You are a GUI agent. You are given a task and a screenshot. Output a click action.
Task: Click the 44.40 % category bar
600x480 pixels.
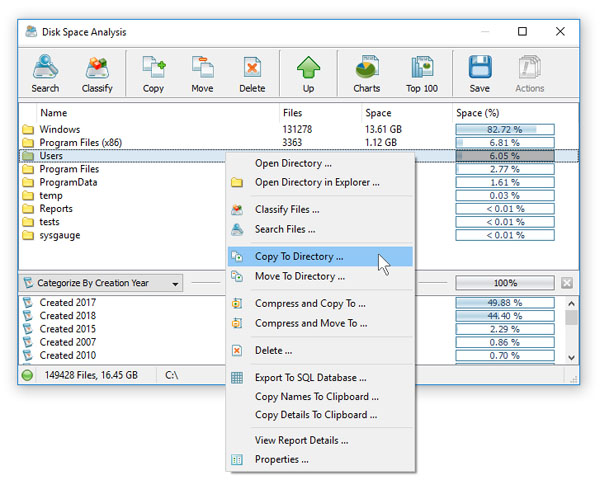tap(505, 316)
